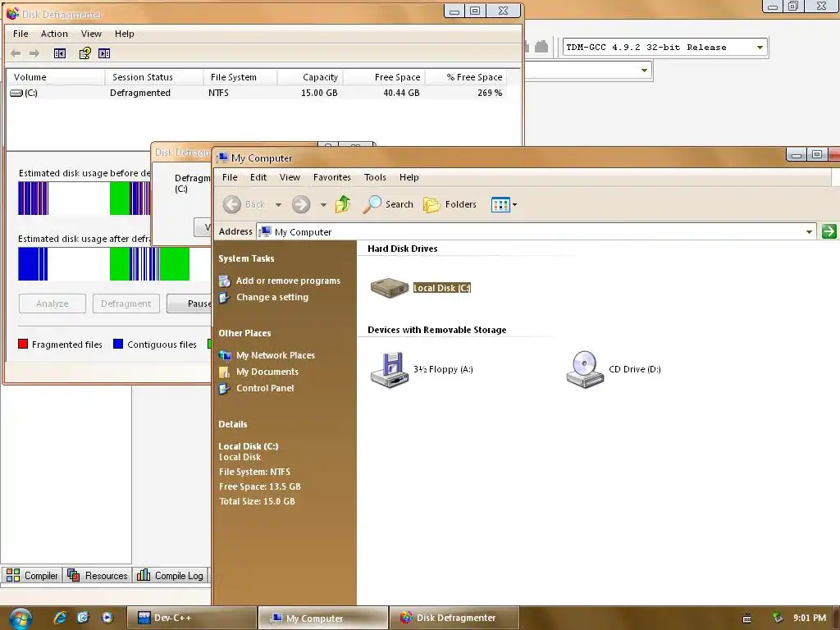The height and width of the screenshot is (630, 840).
Task: Click the safely remove hardware tray icon
Action: pos(777,618)
